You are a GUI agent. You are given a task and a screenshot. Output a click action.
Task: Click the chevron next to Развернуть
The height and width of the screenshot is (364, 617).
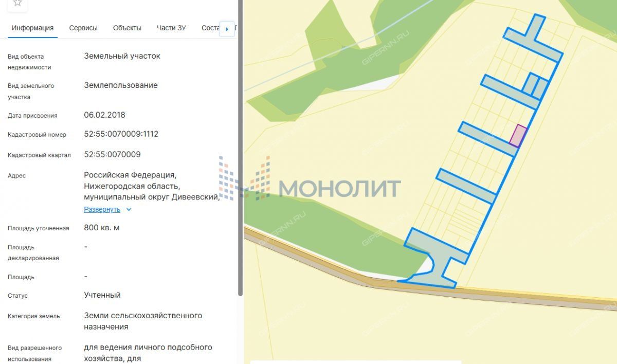[x=129, y=210]
